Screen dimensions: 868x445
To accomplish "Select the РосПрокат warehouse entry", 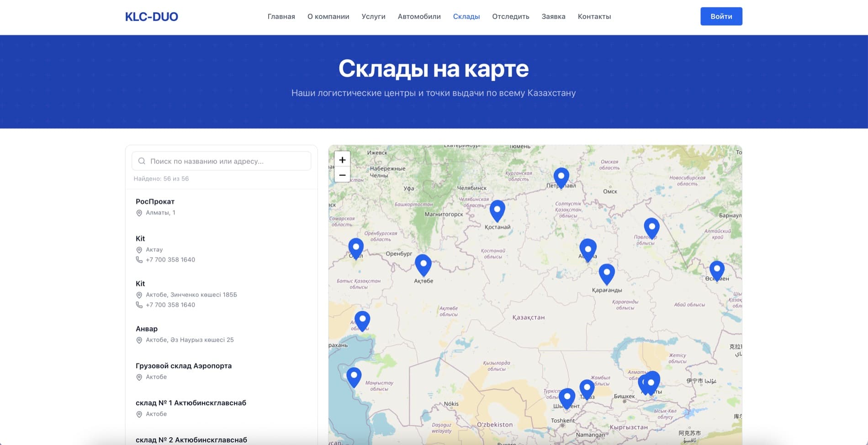I will tap(222, 207).
